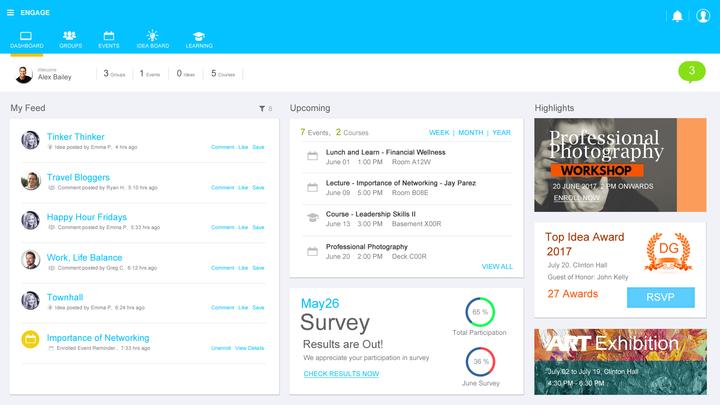Click the notification bell icon
This screenshot has height=405, width=720.
(677, 16)
